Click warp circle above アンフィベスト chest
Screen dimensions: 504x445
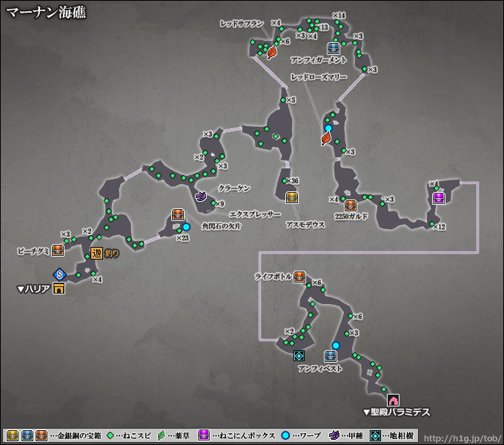click(x=336, y=346)
